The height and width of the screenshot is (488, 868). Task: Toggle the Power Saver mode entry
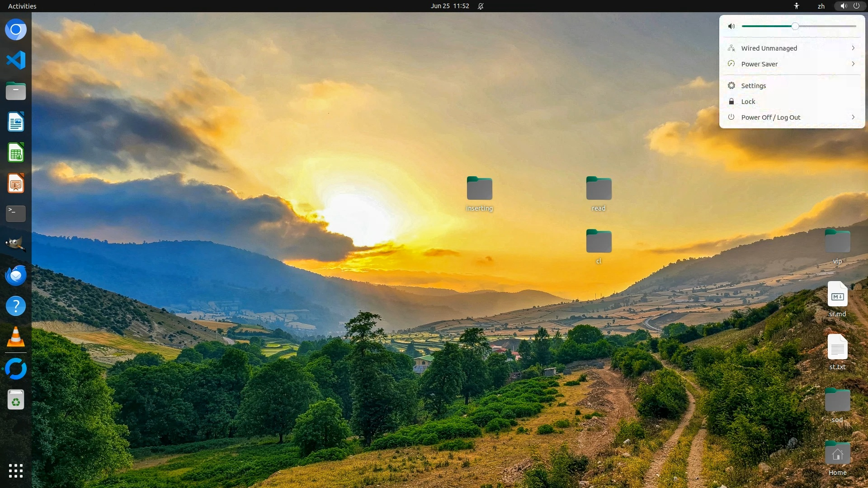[x=759, y=64]
